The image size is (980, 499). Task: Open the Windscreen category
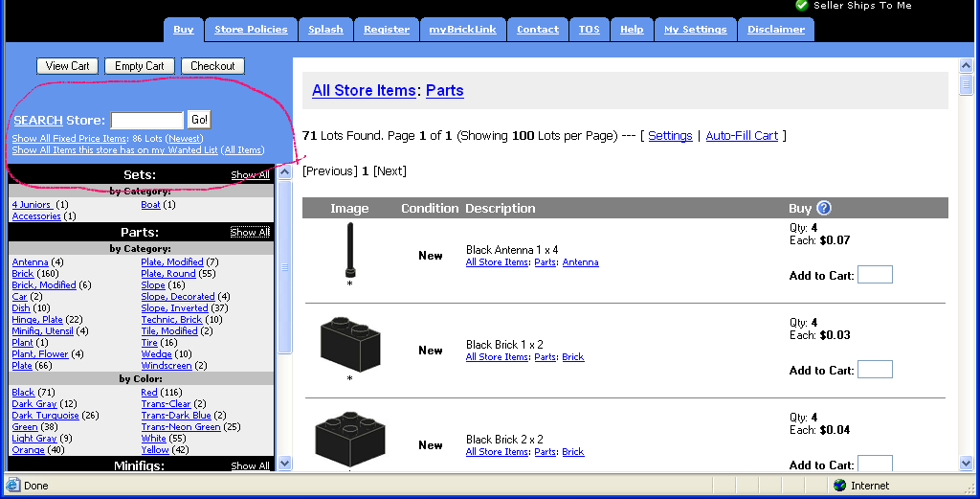point(167,365)
